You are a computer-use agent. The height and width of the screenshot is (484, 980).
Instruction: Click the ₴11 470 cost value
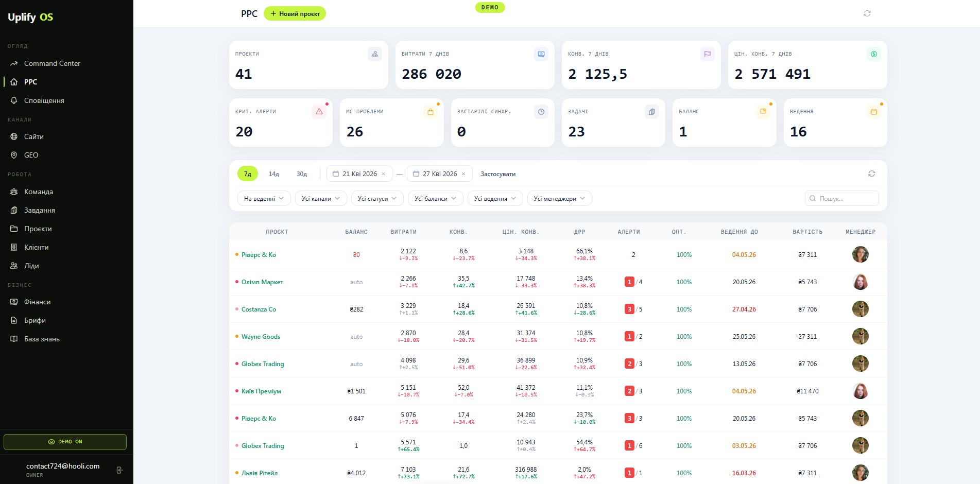(x=807, y=391)
